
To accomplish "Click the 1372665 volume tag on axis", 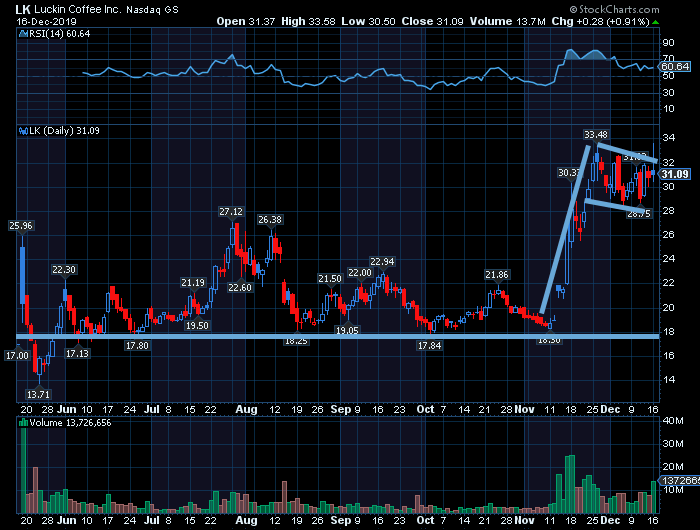I will tap(680, 480).
